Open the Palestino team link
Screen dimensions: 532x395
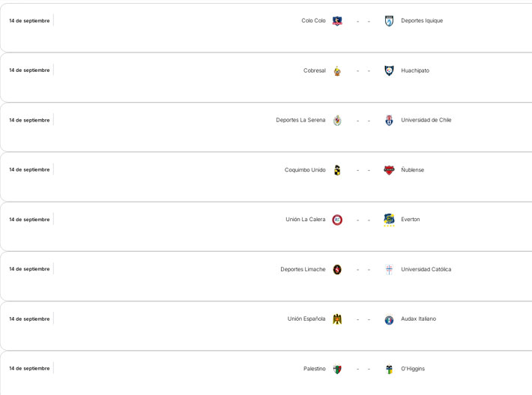tap(314, 369)
